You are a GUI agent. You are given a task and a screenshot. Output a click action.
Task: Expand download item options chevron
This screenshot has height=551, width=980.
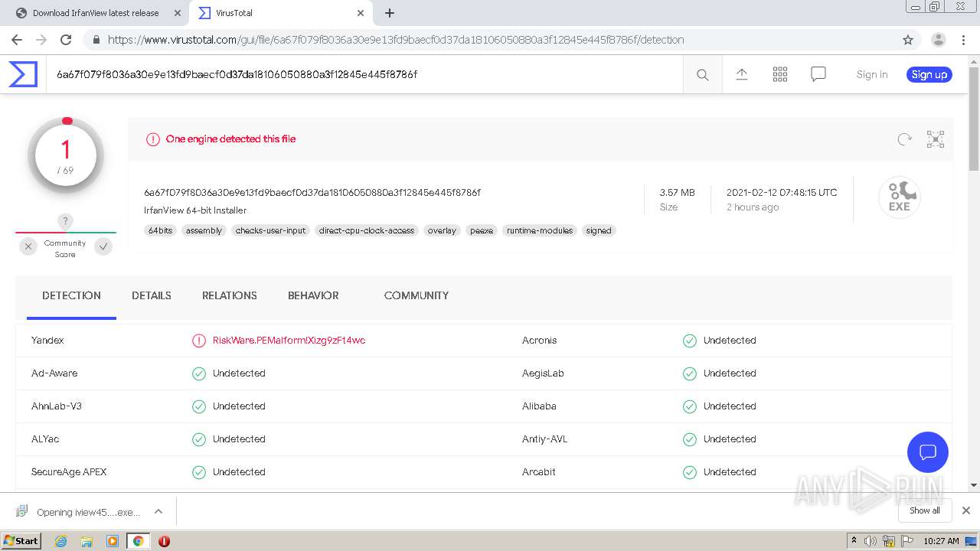pyautogui.click(x=158, y=511)
